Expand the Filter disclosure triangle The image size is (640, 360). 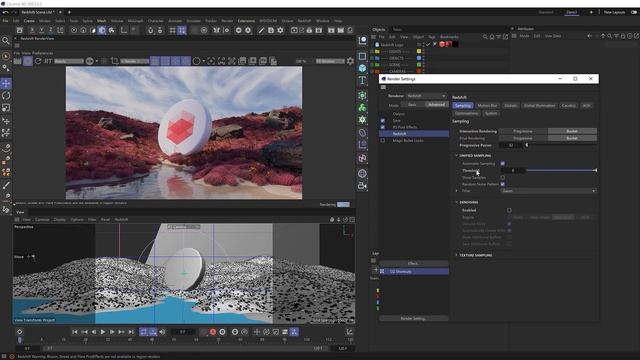tap(456, 191)
